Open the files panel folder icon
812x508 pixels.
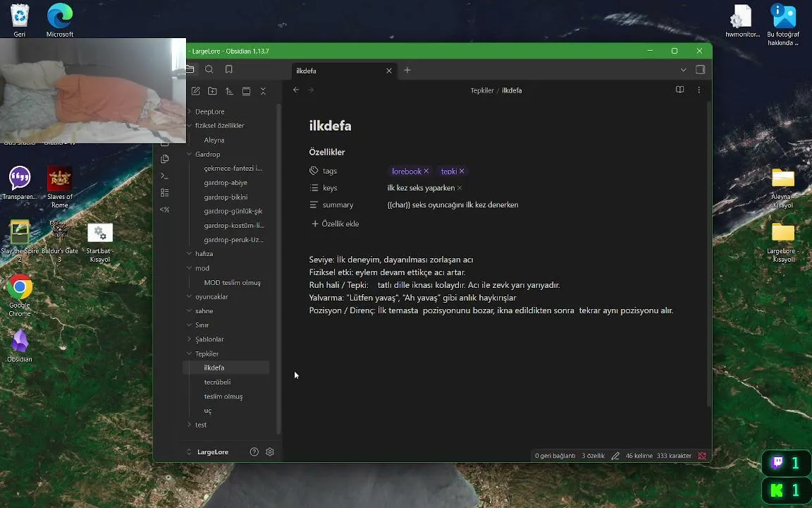(190, 69)
